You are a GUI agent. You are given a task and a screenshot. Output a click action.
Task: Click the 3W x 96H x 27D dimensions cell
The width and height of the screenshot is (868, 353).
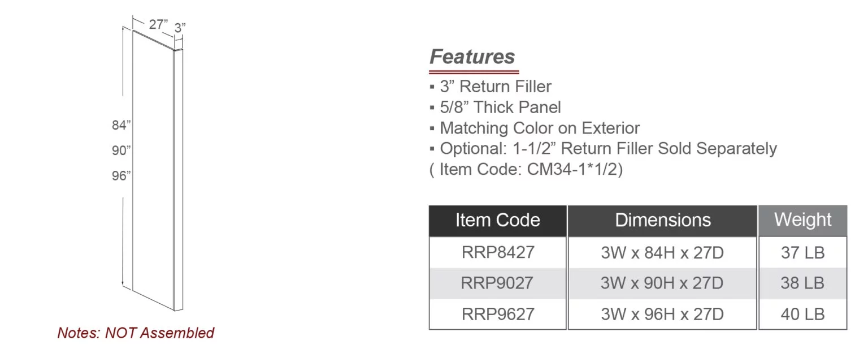click(662, 314)
